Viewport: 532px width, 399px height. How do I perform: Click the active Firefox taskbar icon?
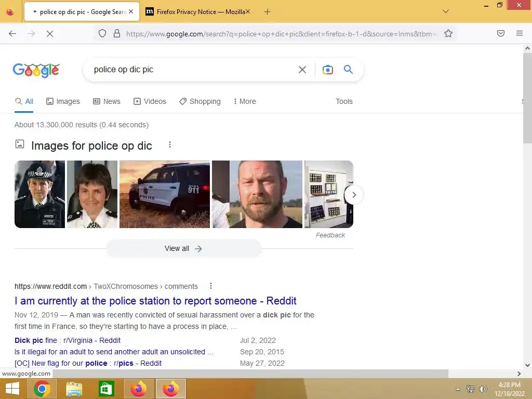[x=170, y=389]
